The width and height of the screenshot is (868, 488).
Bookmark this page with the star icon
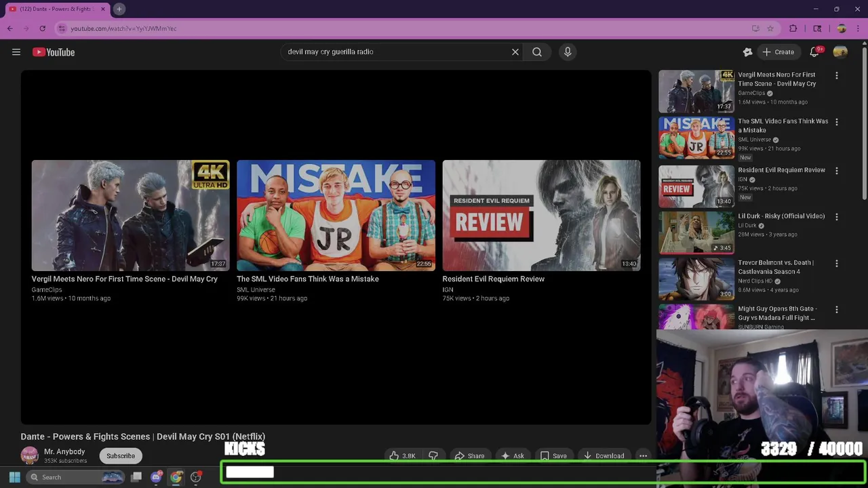click(770, 28)
